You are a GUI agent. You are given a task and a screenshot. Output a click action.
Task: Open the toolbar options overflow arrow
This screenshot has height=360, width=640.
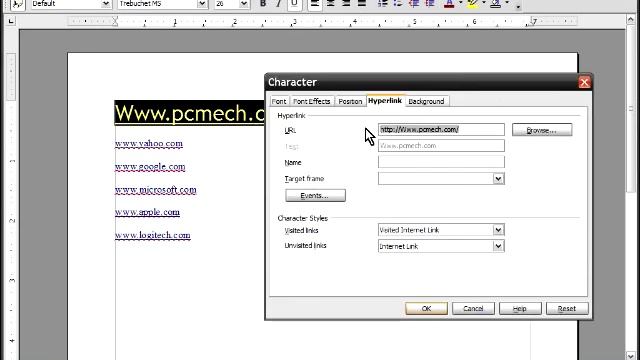click(518, 6)
